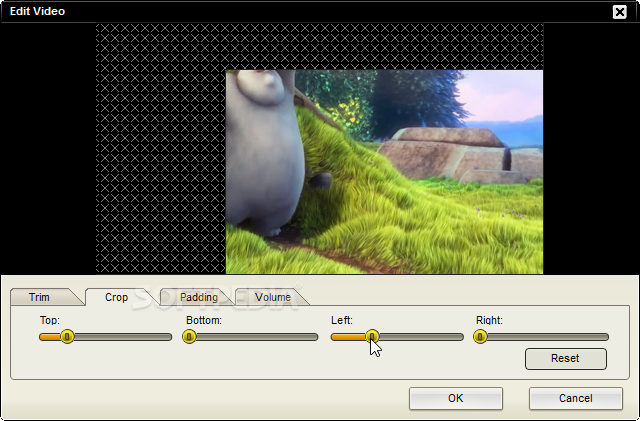Click the Top crop slider handle
Screen dimensions: 640x421
pos(67,337)
